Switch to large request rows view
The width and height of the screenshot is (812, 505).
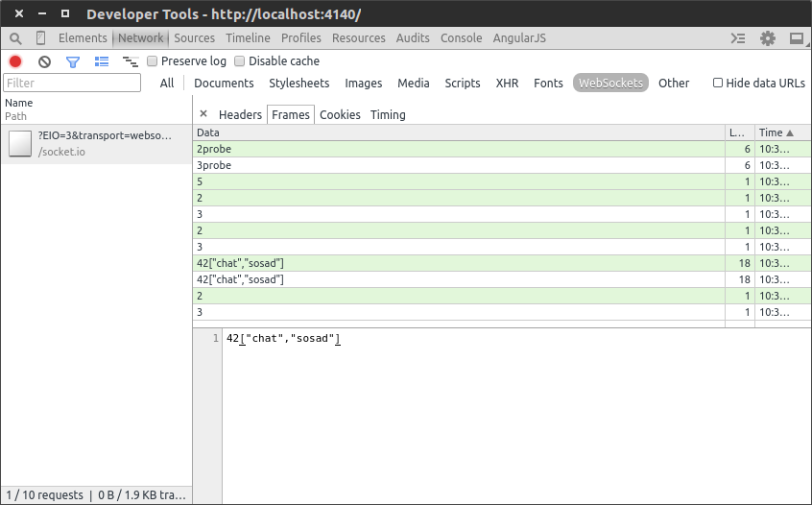coord(102,61)
